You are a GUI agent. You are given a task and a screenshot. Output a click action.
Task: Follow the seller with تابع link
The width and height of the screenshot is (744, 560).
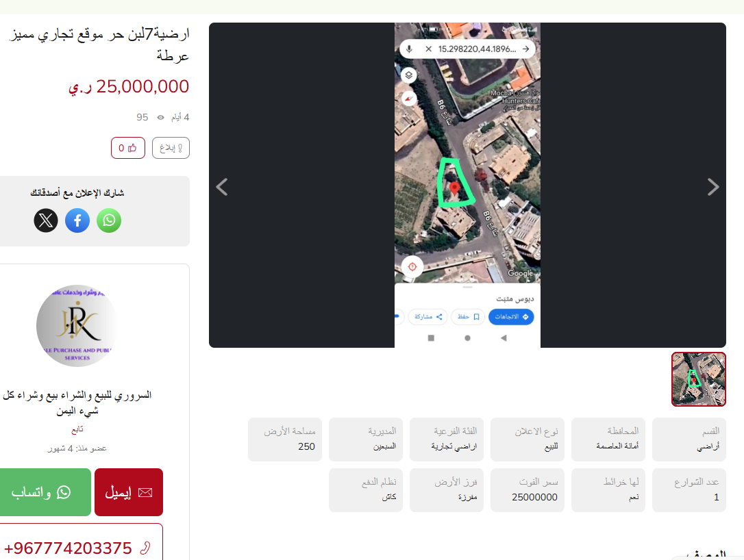pyautogui.click(x=77, y=430)
